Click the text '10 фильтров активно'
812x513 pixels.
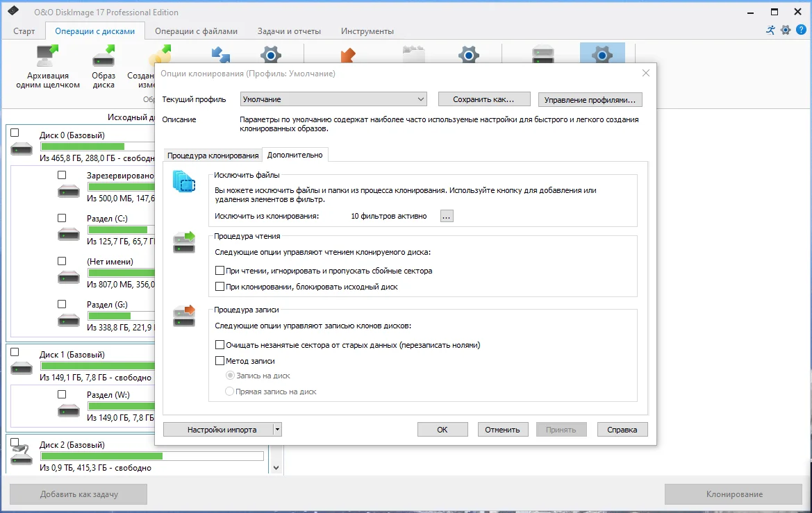389,216
